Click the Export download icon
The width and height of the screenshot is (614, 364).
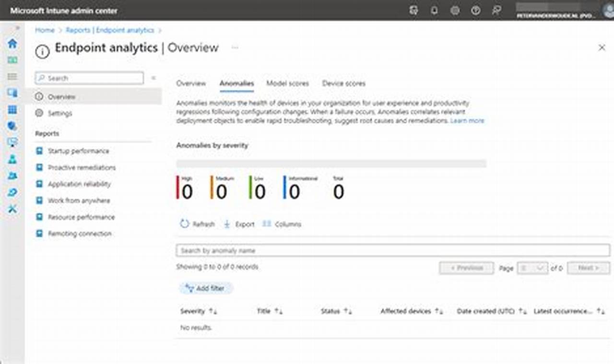pos(227,224)
